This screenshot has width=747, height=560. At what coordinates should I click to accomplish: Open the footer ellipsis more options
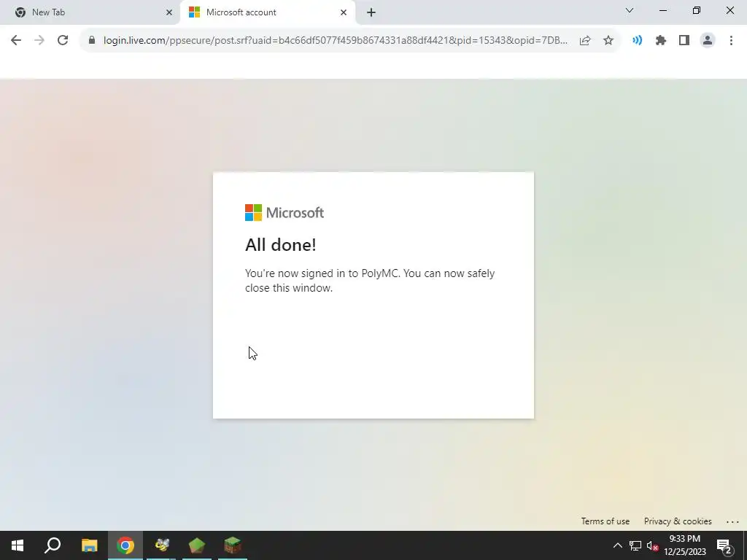[x=732, y=522]
